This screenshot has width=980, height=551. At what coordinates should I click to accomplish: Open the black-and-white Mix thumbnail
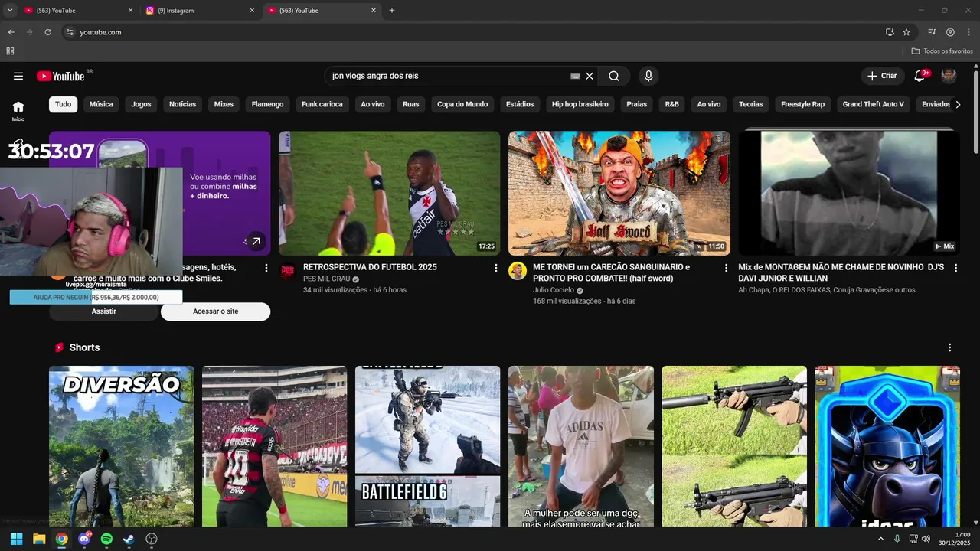tap(848, 193)
